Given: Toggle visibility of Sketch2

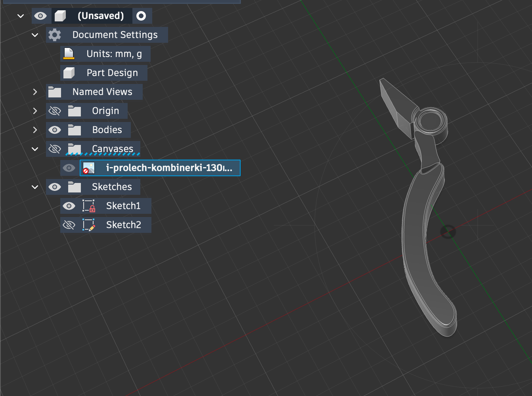Looking at the screenshot, I should 69,225.
